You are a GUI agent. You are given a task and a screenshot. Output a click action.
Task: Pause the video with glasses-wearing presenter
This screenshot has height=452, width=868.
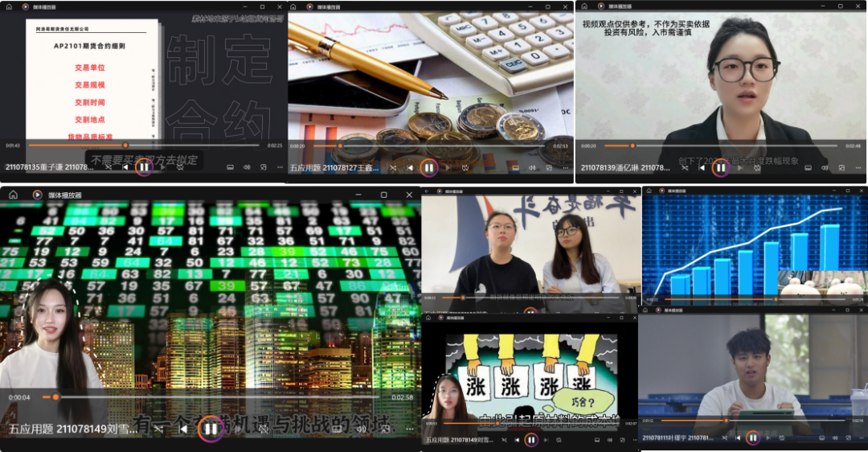coord(721,167)
